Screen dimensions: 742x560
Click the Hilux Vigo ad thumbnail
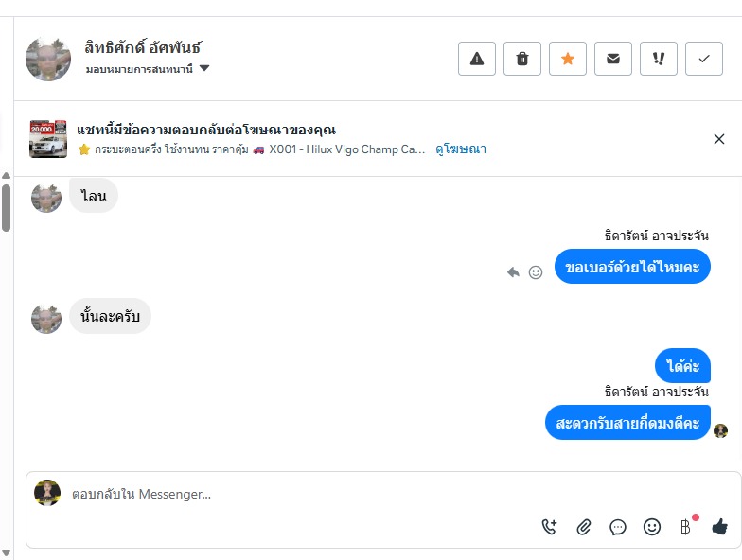[48, 139]
